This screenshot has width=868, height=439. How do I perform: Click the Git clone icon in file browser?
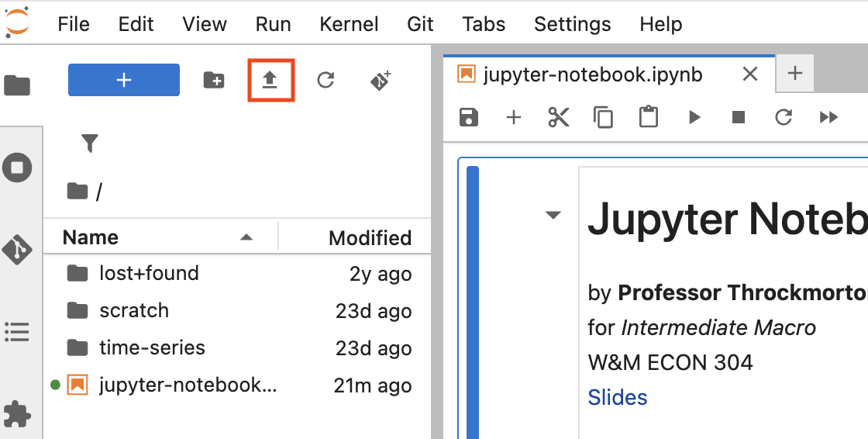pyautogui.click(x=381, y=80)
